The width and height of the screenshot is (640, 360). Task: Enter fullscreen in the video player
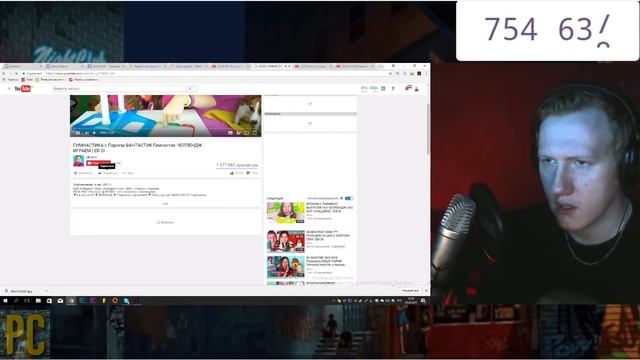254,133
